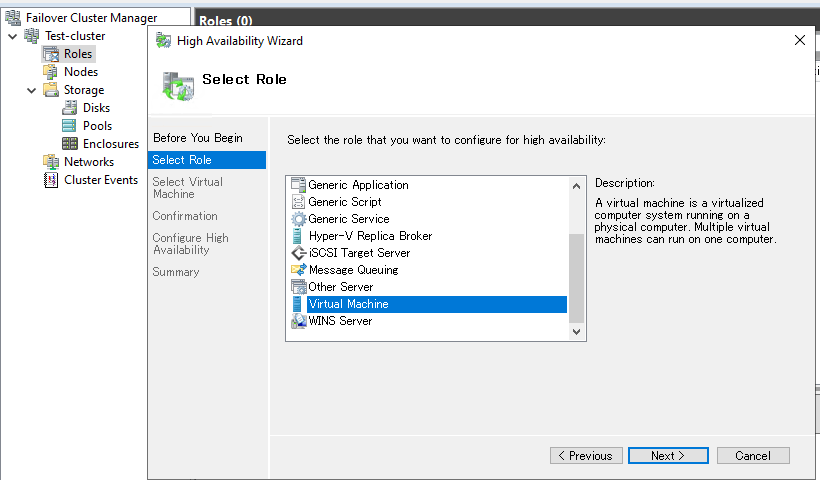Open the Before You Begin step

198,138
